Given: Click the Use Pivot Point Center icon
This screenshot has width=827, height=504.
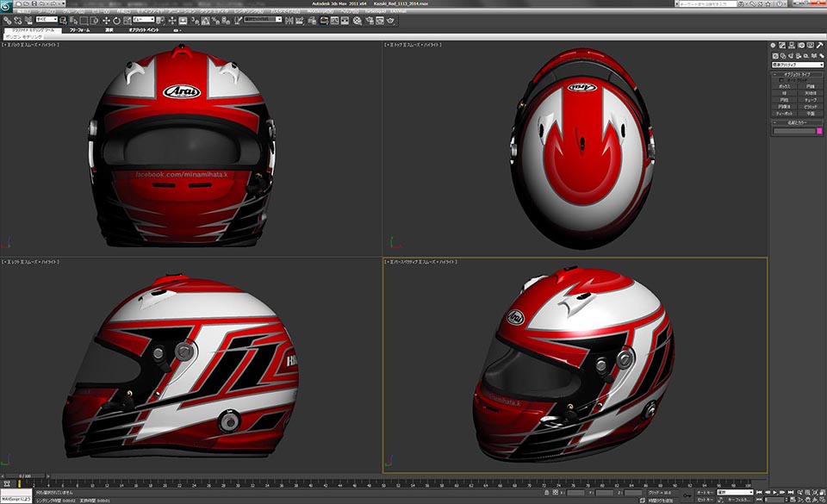Looking at the screenshot, I should pyautogui.click(x=160, y=21).
